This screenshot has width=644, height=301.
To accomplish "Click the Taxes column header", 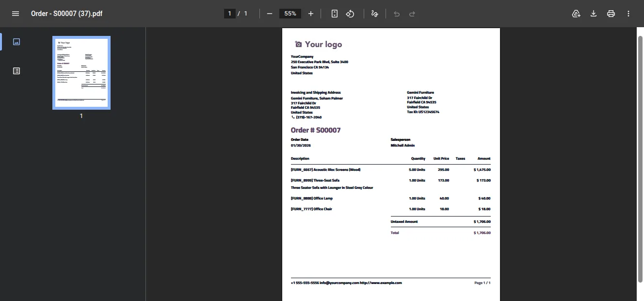I will (460, 159).
